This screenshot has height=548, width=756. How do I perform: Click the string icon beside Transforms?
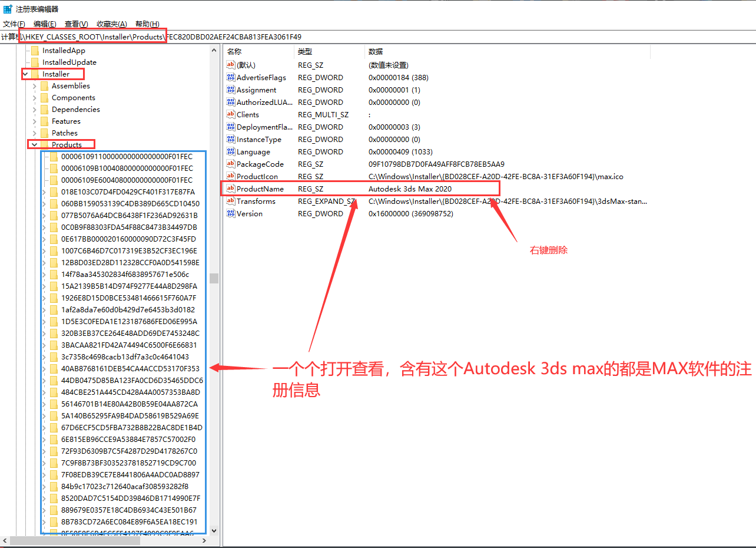click(231, 201)
